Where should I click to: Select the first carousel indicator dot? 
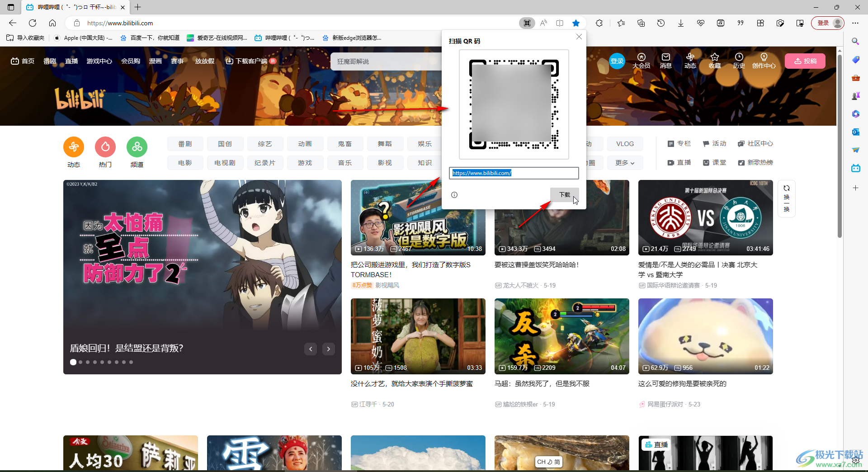point(73,362)
